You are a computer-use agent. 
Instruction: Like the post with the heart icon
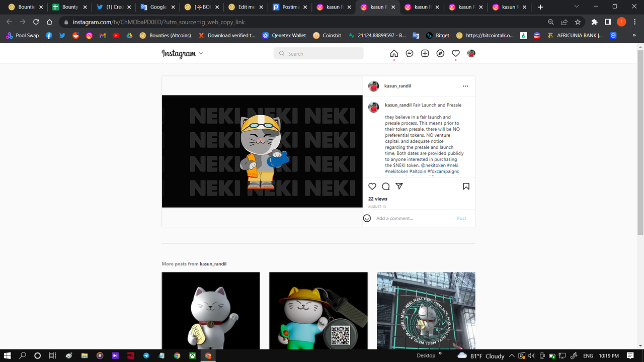tap(372, 186)
